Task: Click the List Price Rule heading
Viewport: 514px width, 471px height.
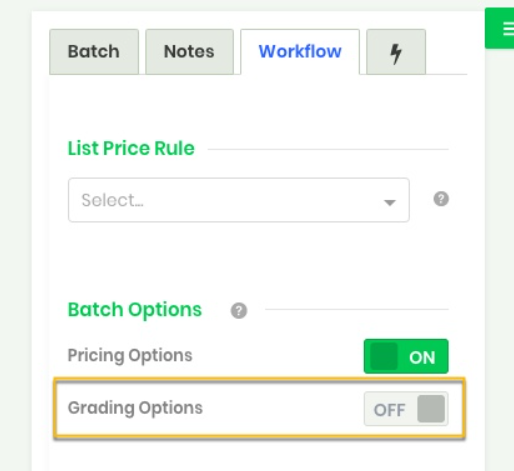Action: click(x=131, y=148)
